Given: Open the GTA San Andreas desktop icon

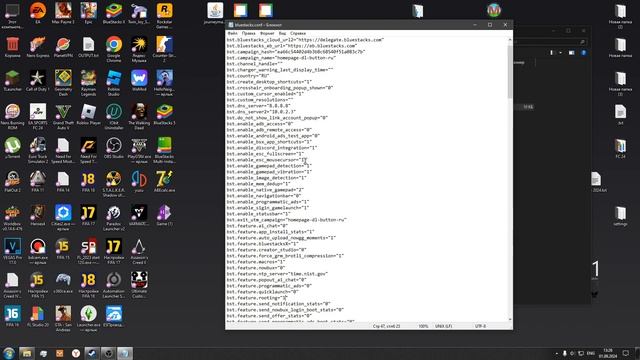Looking at the screenshot, I should click(x=63, y=318).
